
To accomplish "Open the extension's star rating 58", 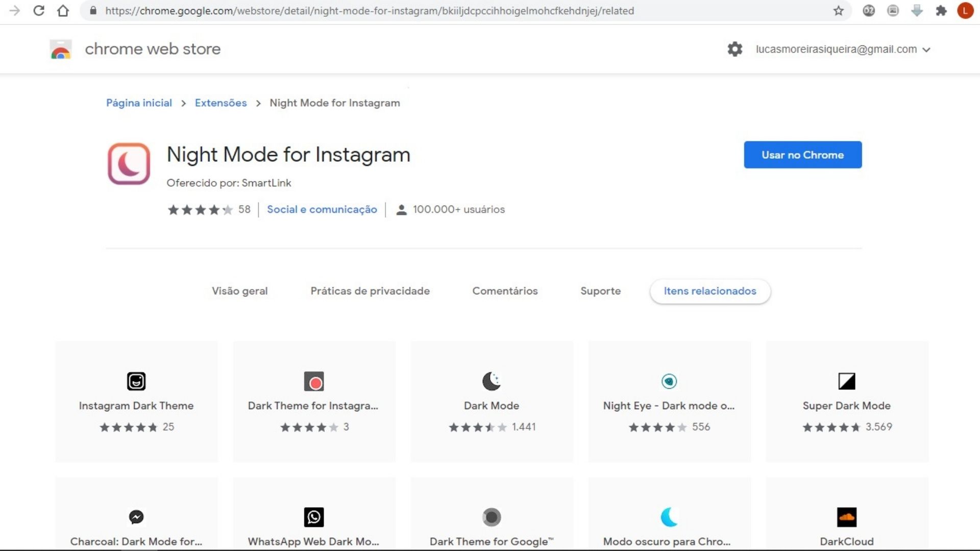I will (209, 210).
